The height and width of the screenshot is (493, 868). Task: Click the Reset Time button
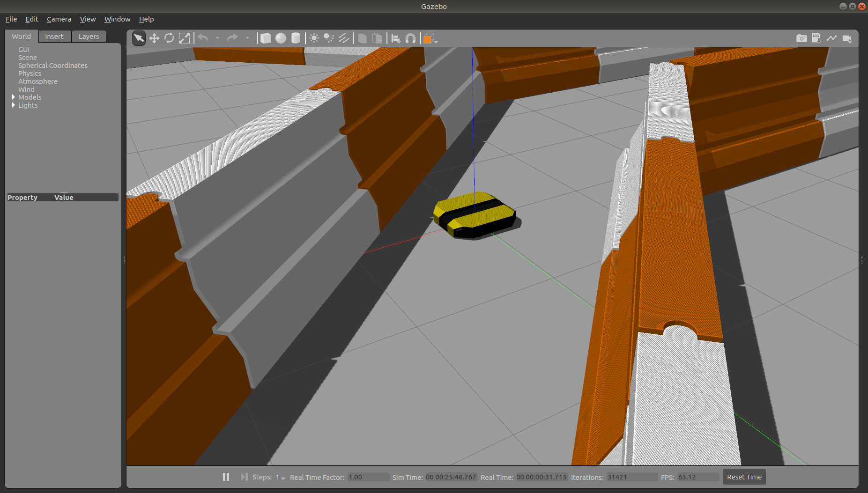(744, 477)
